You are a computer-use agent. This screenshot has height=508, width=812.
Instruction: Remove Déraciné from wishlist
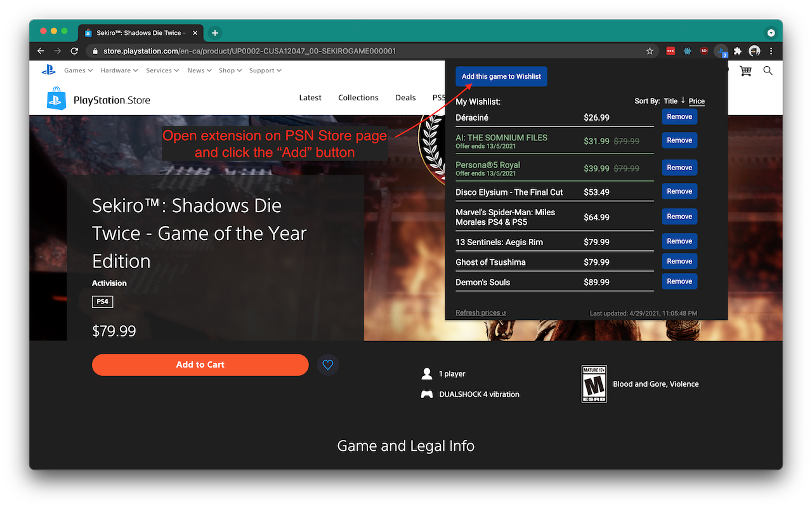coord(679,117)
